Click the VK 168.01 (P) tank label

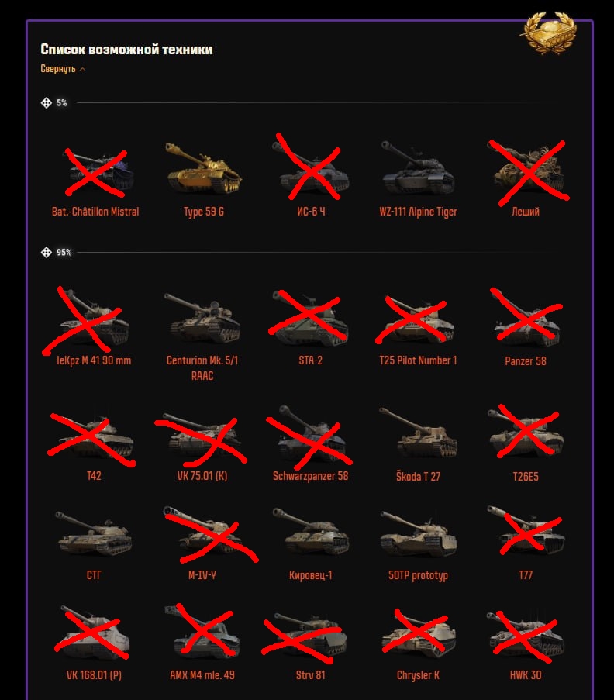95,675
